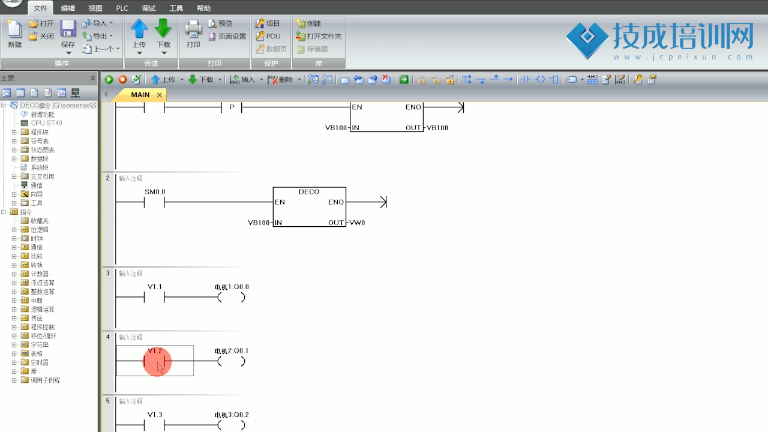Select the MAIN program editor tab
The width and height of the screenshot is (768, 432).
tap(140, 95)
